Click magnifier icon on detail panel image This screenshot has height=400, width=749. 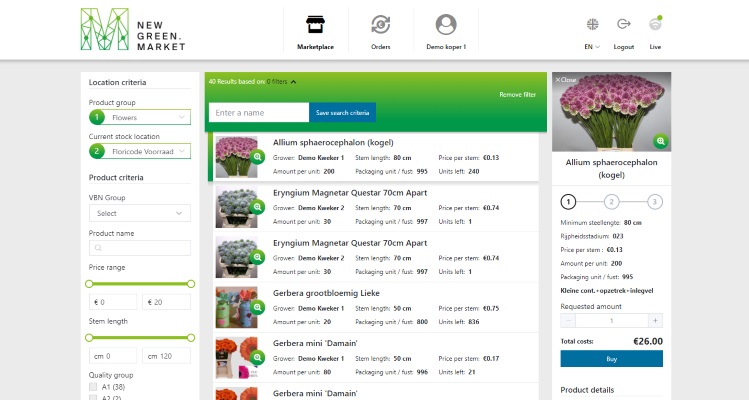click(661, 141)
